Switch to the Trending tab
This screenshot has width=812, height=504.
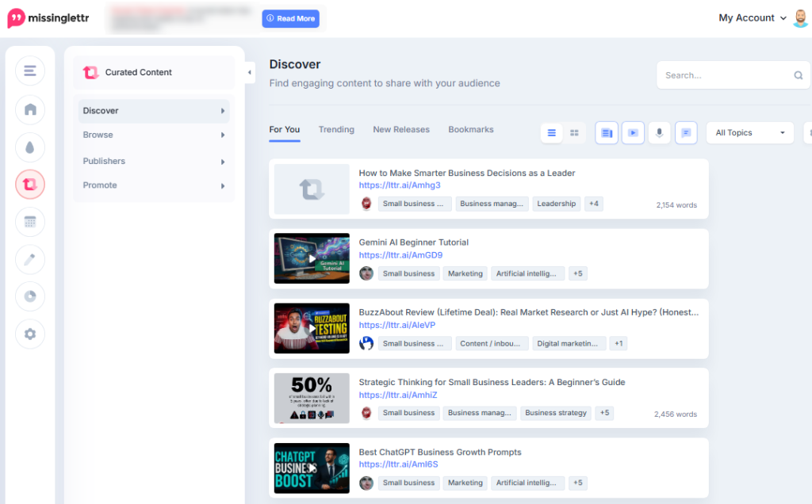(x=336, y=129)
